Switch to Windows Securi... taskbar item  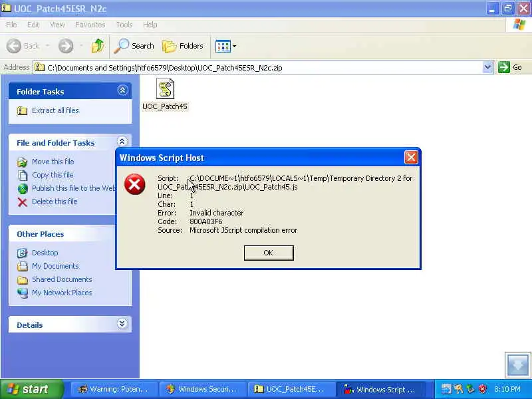202,390
